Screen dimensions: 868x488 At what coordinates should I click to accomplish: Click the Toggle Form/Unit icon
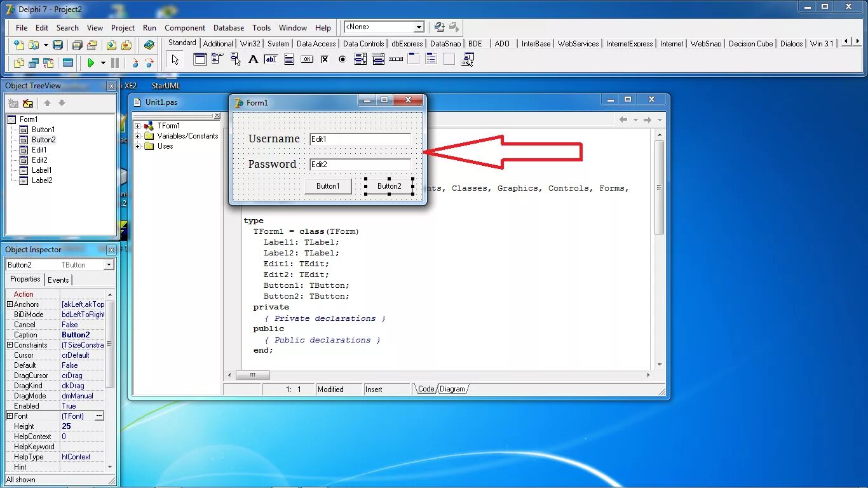click(48, 63)
